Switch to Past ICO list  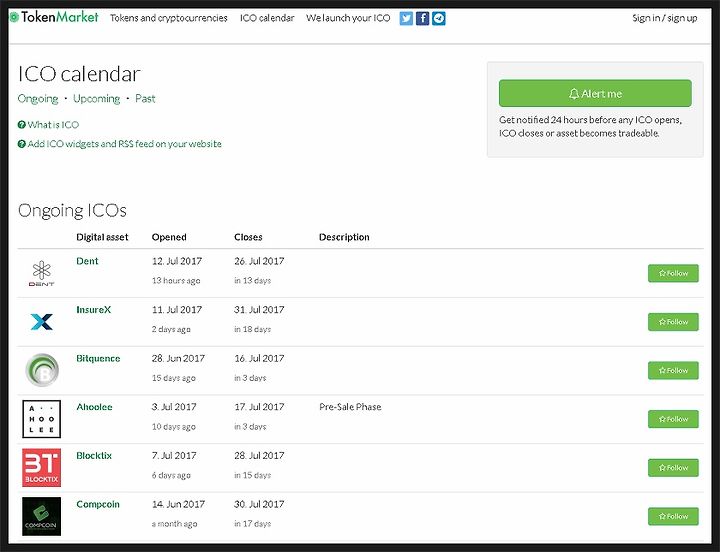(145, 99)
